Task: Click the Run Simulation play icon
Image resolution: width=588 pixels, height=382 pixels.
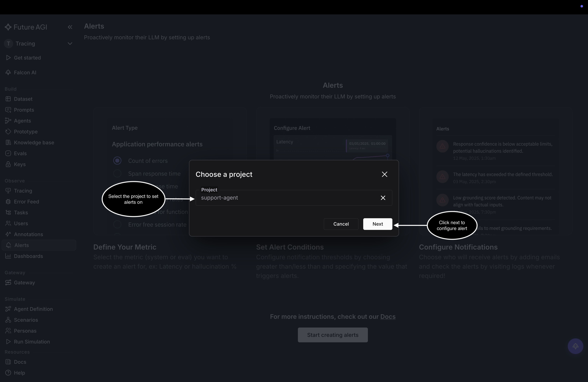Action: (8, 342)
